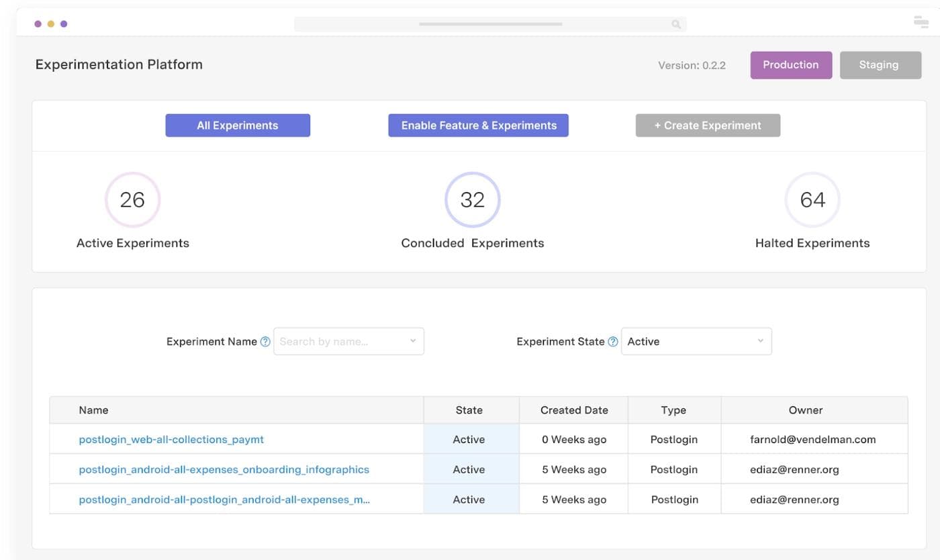Viewport: 940px width, 560px height.
Task: Click the browser address bar field
Action: click(490, 25)
